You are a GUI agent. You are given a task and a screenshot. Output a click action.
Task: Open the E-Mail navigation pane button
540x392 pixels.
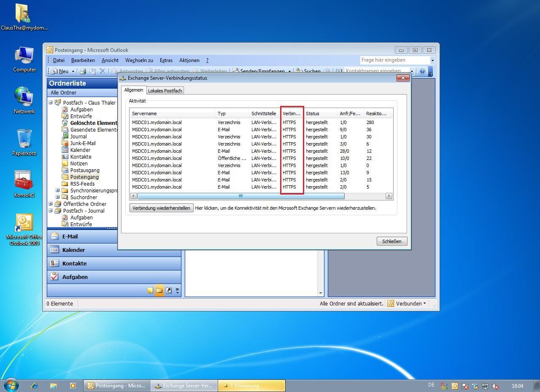82,236
